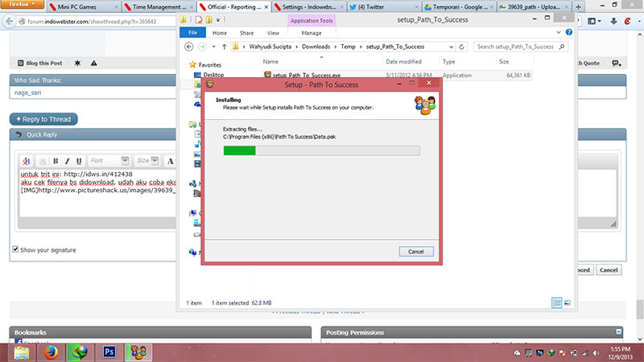The image size is (644, 362).
Task: Switch to the Temporari - Google tab
Action: pos(459,7)
